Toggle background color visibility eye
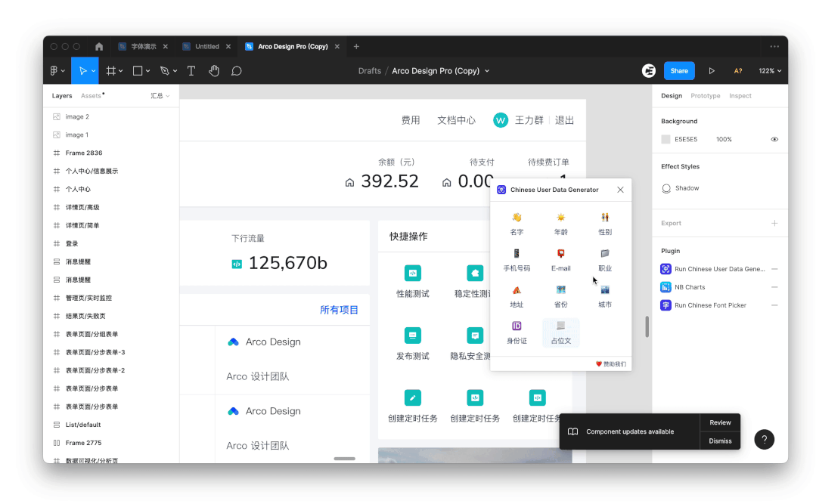The height and width of the screenshot is (504, 816). point(774,140)
